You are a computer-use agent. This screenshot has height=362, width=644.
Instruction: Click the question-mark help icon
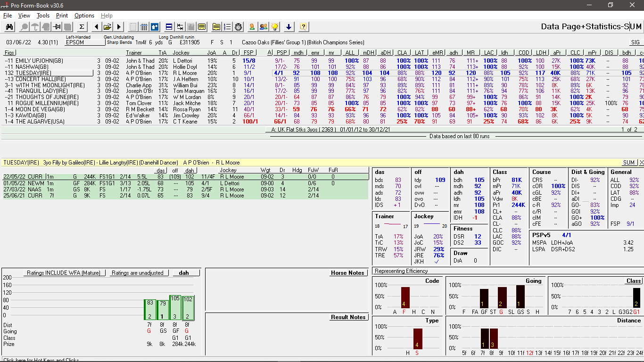click(x=304, y=26)
